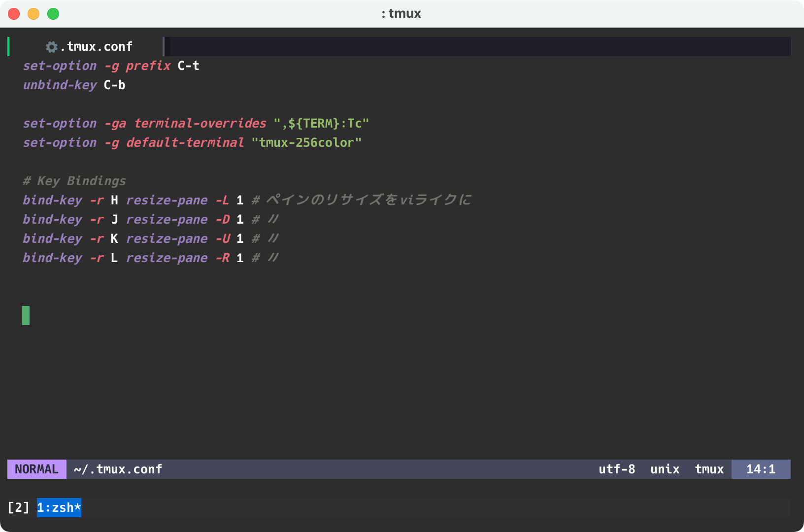Click the "tmux-256color" string value
804x532 pixels.
(306, 143)
